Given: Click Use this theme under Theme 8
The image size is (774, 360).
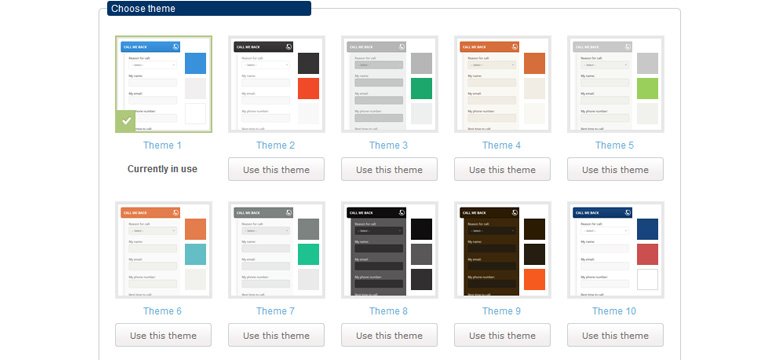Looking at the screenshot, I should pyautogui.click(x=389, y=335).
